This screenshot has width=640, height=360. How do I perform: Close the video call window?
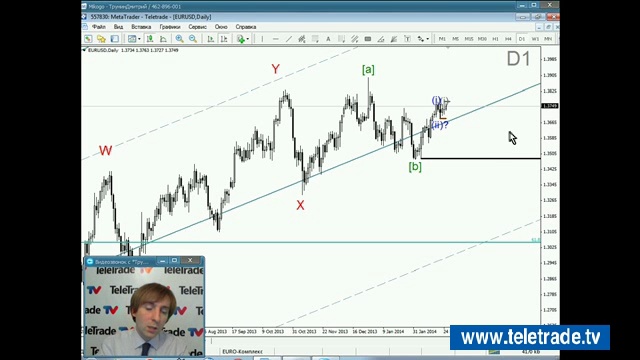point(190,260)
